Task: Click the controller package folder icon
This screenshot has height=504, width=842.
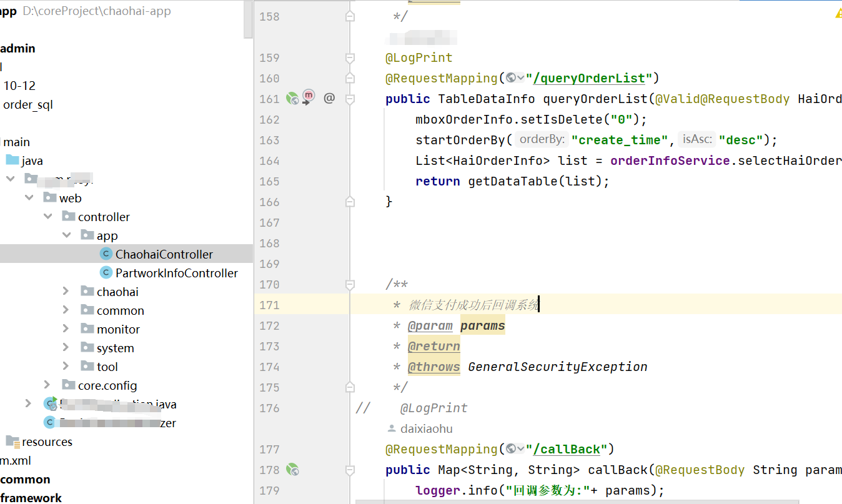Action: [x=69, y=217]
